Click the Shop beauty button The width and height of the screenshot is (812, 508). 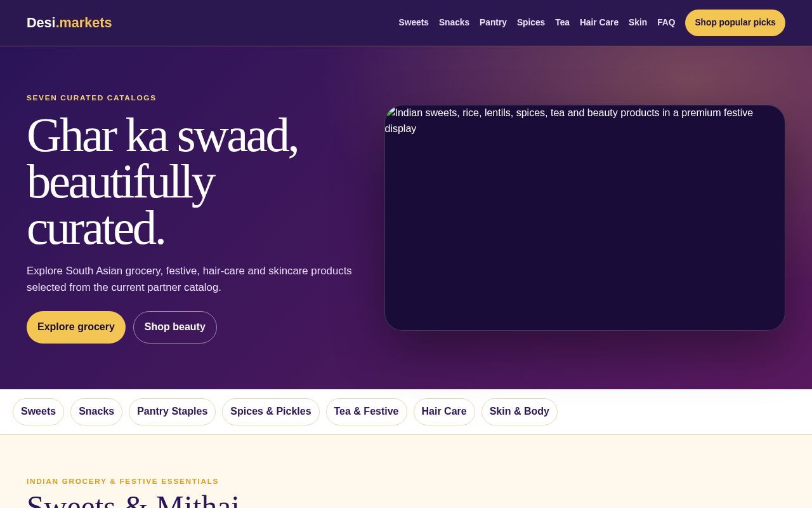(x=175, y=327)
